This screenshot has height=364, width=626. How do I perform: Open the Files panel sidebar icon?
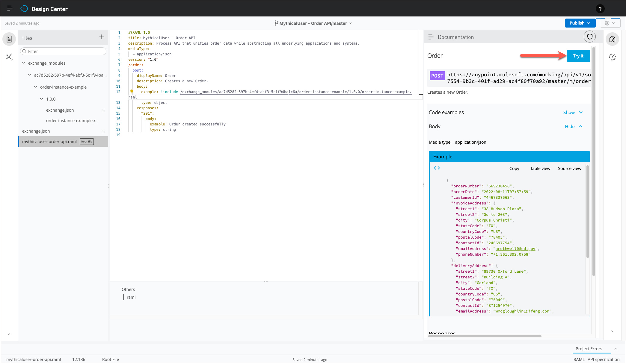(9, 39)
